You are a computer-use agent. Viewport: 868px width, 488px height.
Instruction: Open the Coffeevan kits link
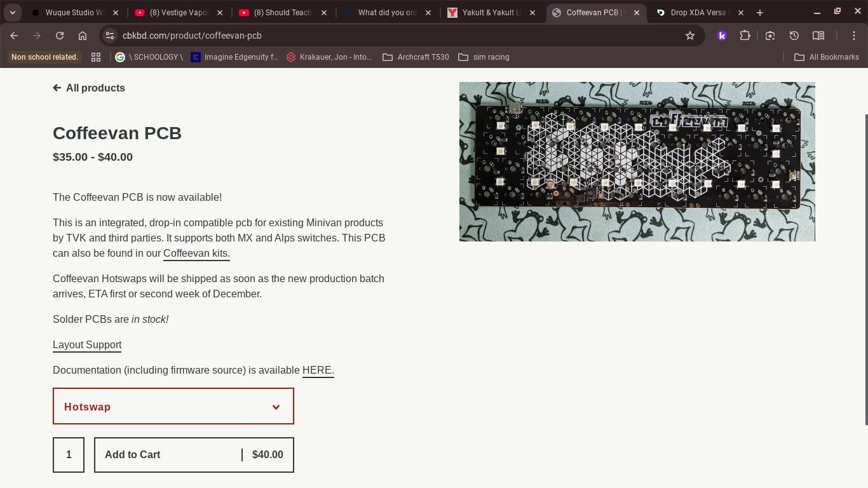[196, 254]
